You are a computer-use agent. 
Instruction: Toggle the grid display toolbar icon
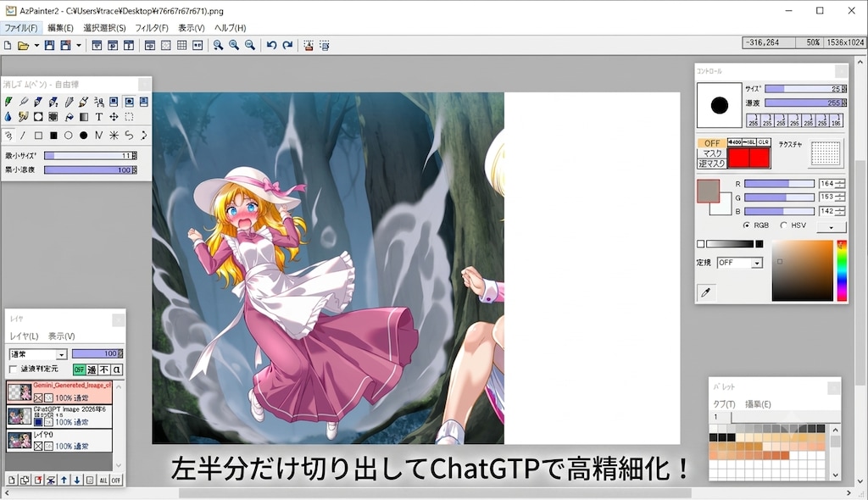click(181, 46)
